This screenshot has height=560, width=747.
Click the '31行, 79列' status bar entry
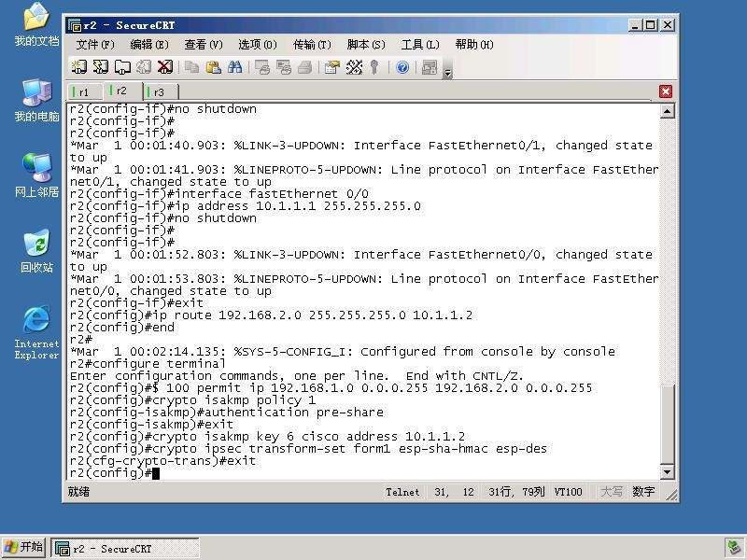coord(516,492)
